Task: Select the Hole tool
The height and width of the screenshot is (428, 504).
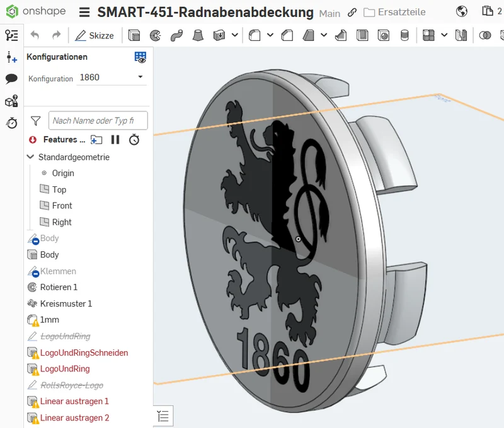Action: [384, 35]
